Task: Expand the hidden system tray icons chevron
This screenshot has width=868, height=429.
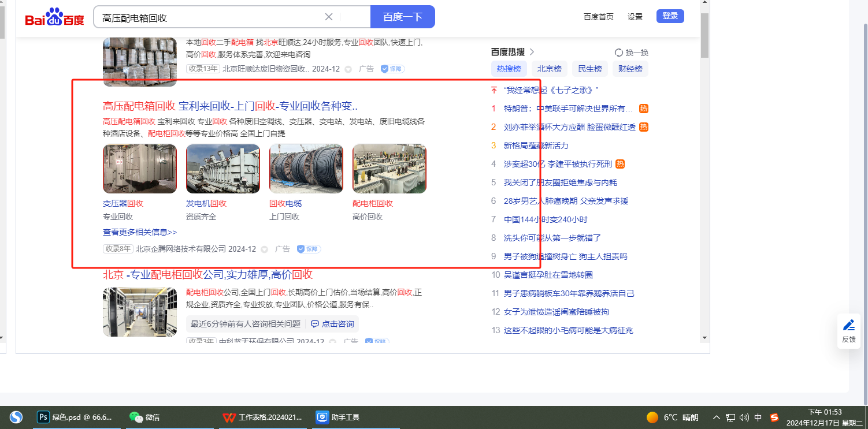Action: (x=717, y=417)
